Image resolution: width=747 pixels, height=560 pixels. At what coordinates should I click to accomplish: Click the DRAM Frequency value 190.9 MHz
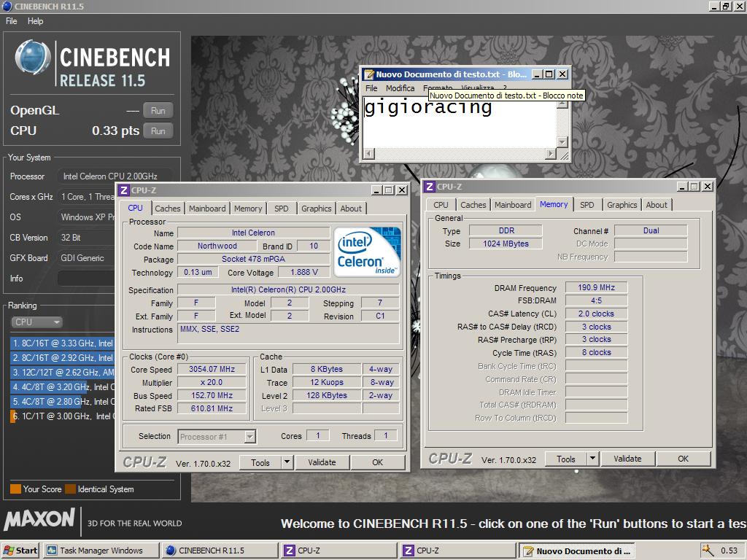(597, 287)
